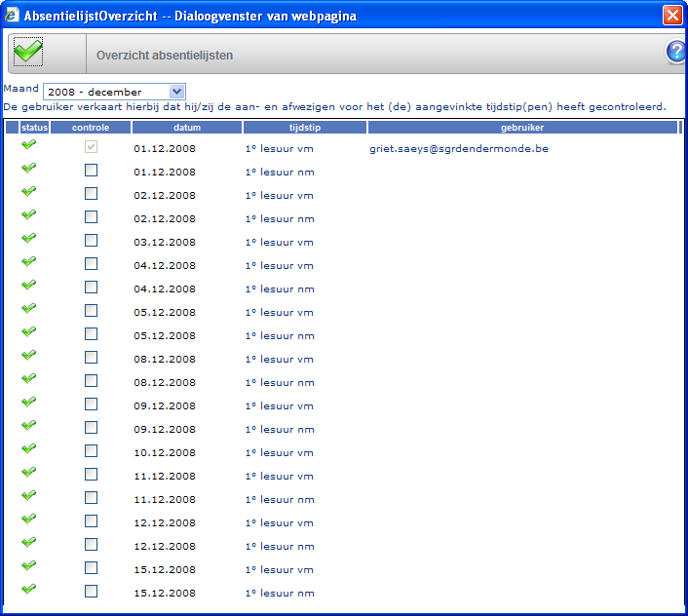Viewport: 688px width, 616px height.
Task: Click green status icon for 01.12.2008 vm
Action: pos(29,144)
